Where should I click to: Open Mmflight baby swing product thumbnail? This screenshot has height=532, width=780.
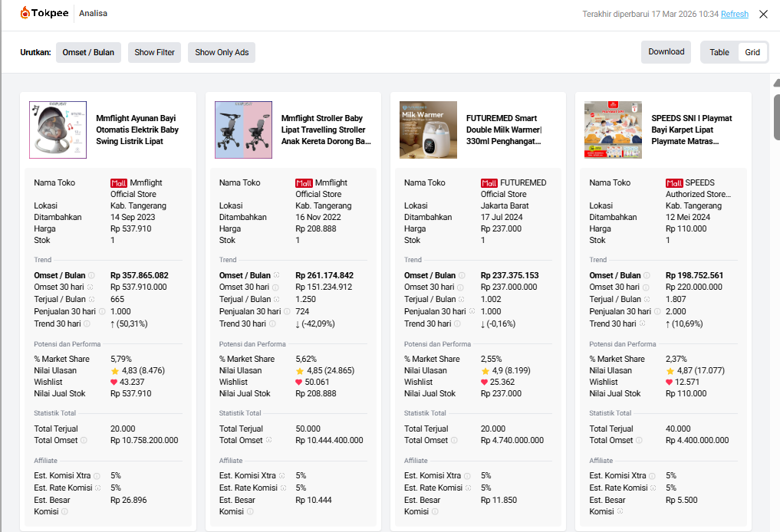click(58, 130)
